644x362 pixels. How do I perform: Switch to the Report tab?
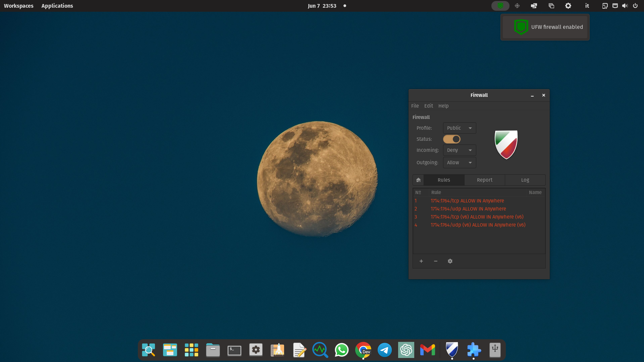point(484,180)
